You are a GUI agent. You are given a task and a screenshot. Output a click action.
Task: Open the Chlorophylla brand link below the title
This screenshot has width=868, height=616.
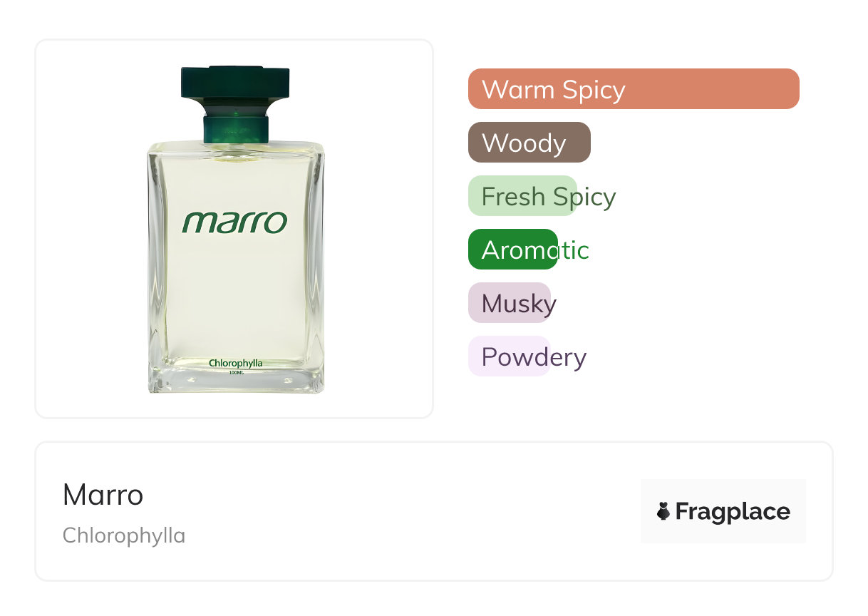point(124,535)
